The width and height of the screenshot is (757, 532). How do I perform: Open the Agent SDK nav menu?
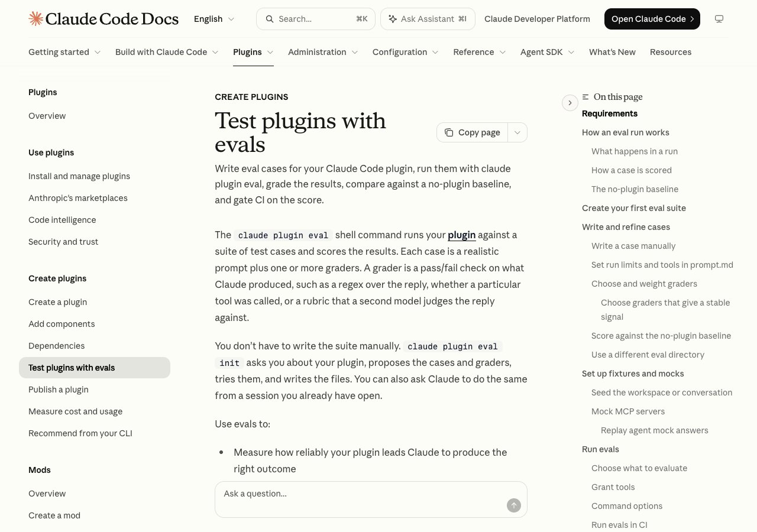tap(547, 52)
